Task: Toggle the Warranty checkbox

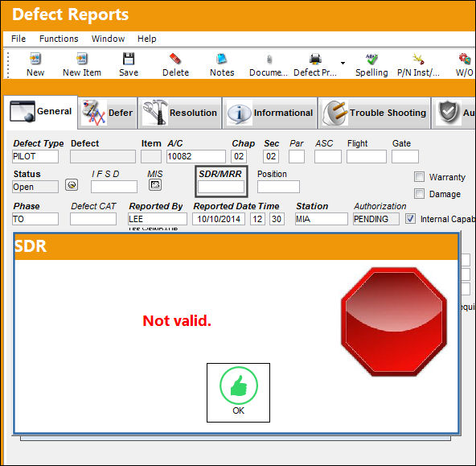Action: point(419,176)
